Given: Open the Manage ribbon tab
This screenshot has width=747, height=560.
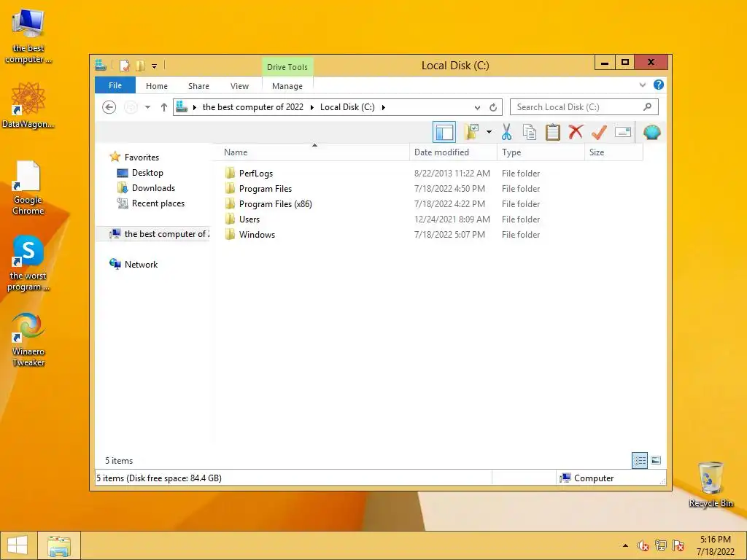Looking at the screenshot, I should click(287, 86).
